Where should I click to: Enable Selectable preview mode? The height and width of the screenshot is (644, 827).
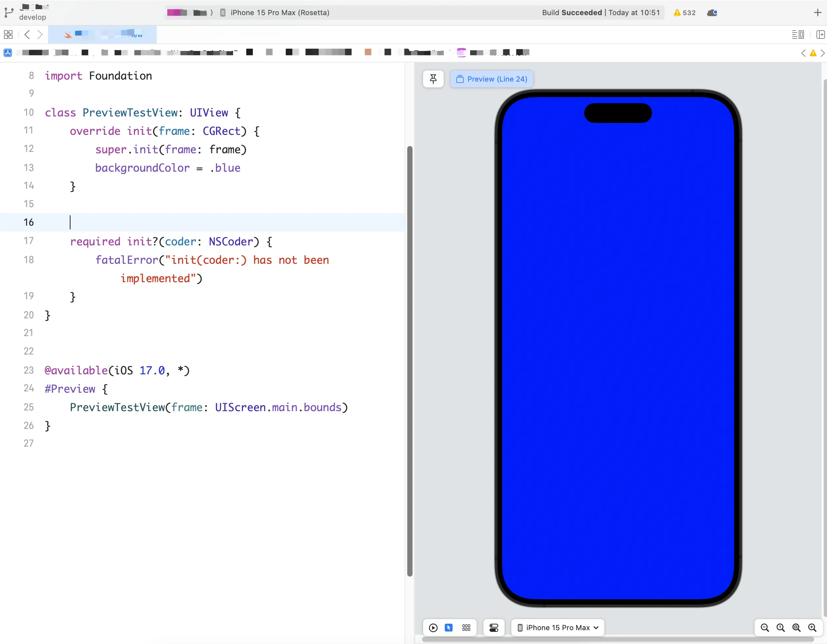[x=449, y=628]
